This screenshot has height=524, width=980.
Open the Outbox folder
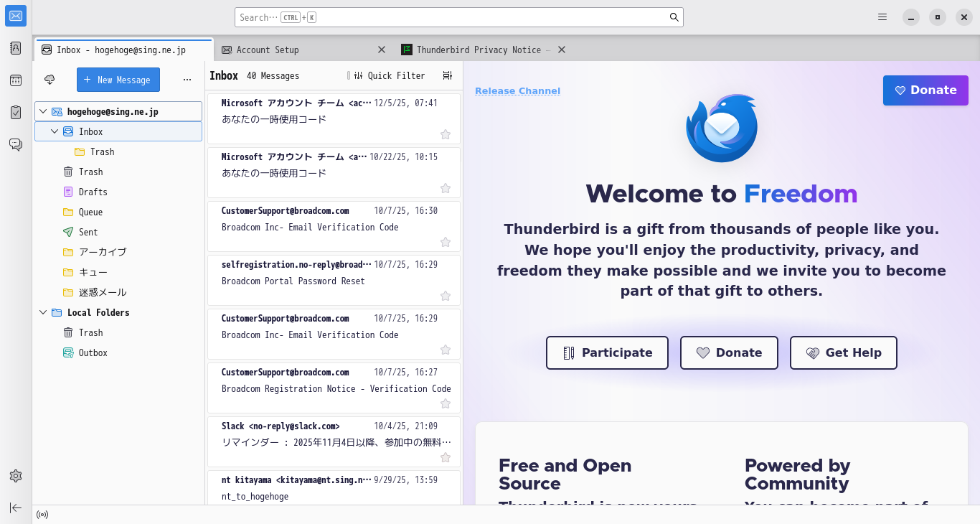click(118, 353)
